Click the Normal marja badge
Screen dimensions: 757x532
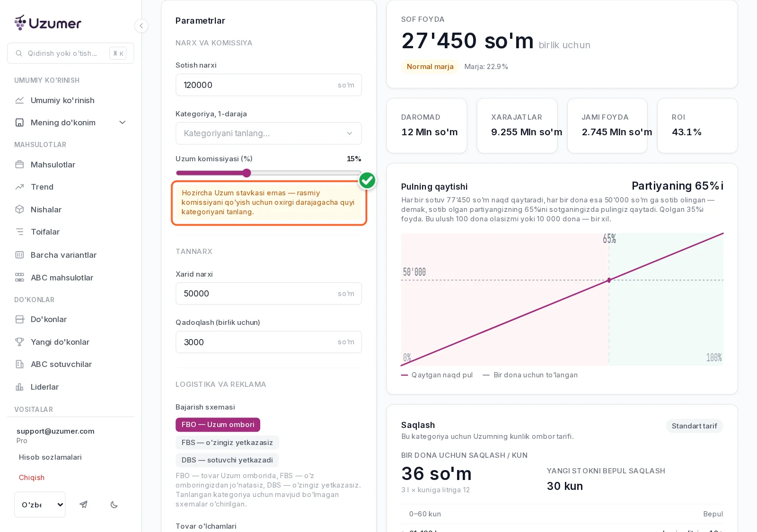(430, 67)
